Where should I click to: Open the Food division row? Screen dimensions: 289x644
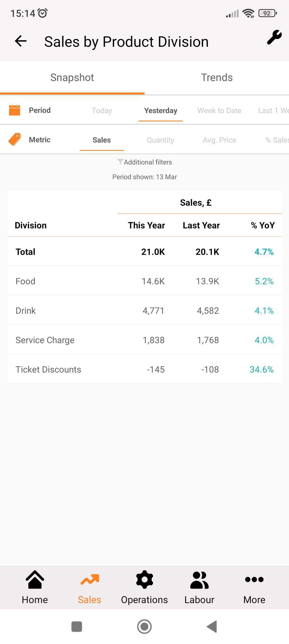coord(144,281)
